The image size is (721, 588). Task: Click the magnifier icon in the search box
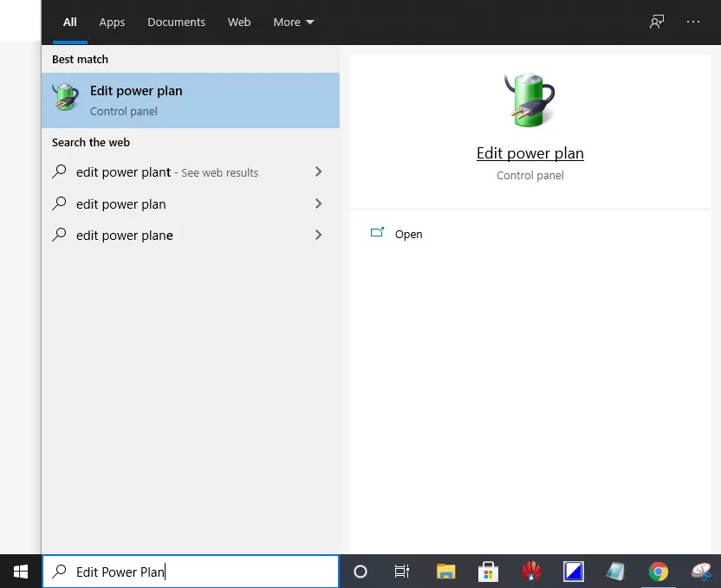click(59, 572)
